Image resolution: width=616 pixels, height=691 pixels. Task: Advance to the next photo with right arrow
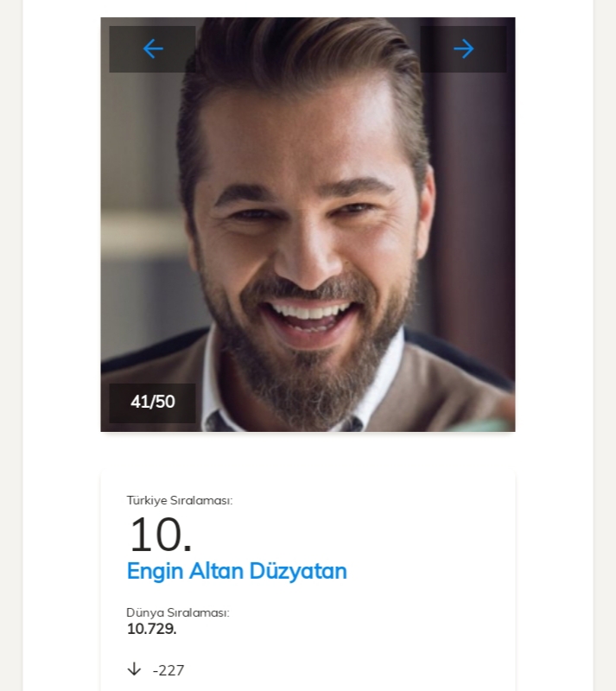click(x=463, y=49)
